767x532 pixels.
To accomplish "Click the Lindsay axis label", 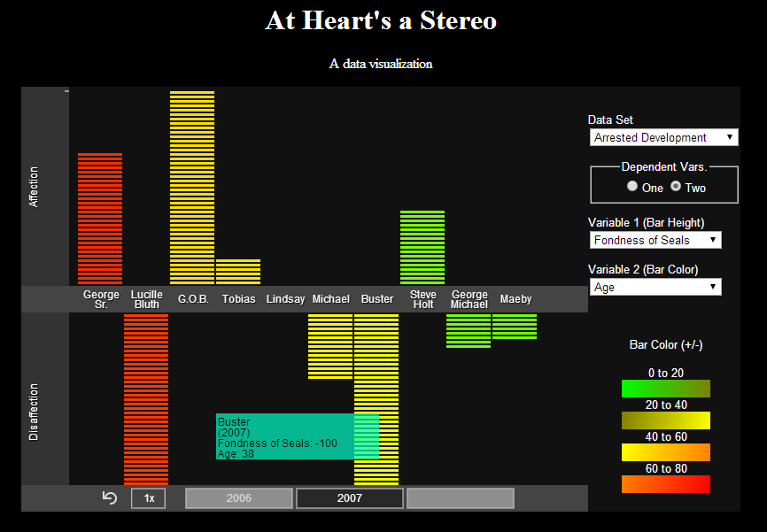I will point(285,299).
